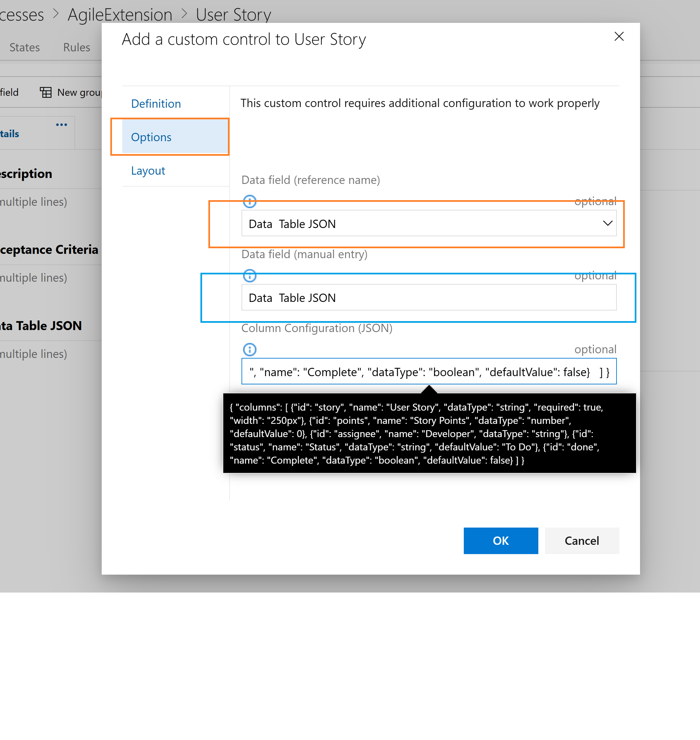Select the Data field manual entry text box
Image resolution: width=700 pixels, height=740 pixels.
pyautogui.click(x=428, y=297)
